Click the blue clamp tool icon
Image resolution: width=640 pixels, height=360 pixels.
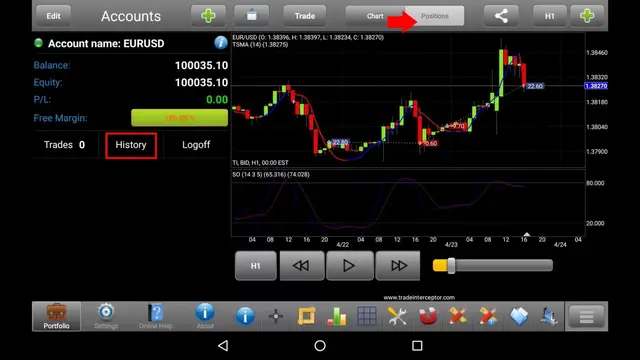point(549,316)
